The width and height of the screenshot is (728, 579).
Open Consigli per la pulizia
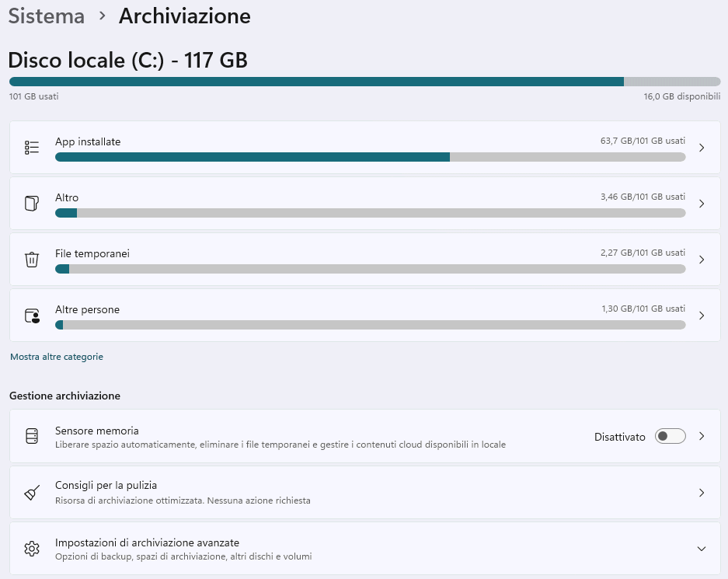702,492
